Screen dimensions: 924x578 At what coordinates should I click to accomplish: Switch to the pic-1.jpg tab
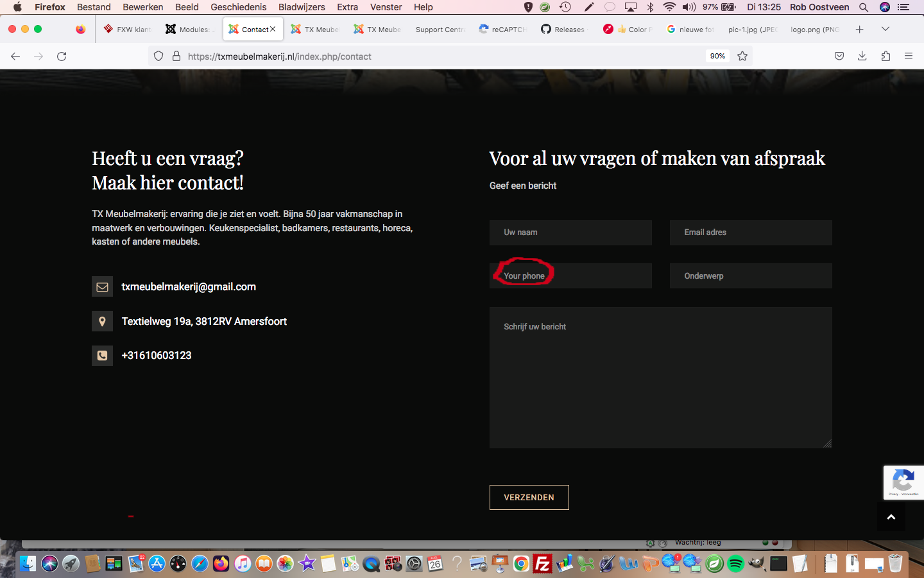tap(752, 29)
